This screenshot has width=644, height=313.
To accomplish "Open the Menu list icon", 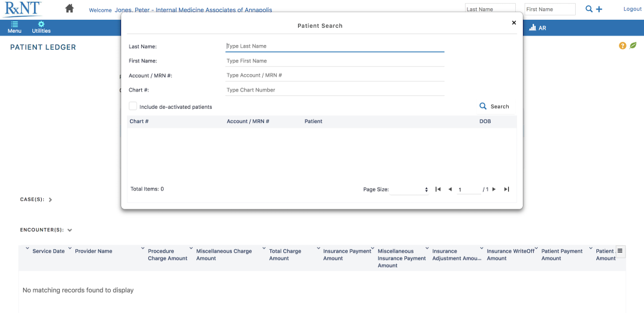I will [14, 28].
